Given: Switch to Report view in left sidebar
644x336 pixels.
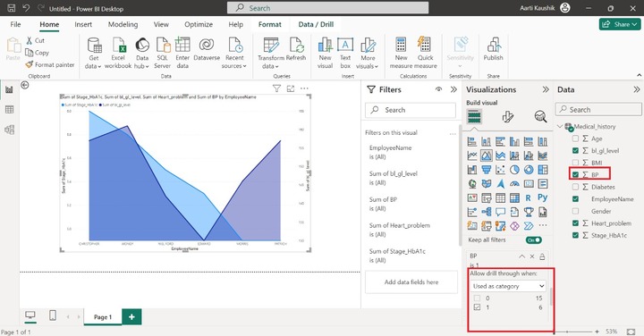Looking at the screenshot, I should coord(9,89).
